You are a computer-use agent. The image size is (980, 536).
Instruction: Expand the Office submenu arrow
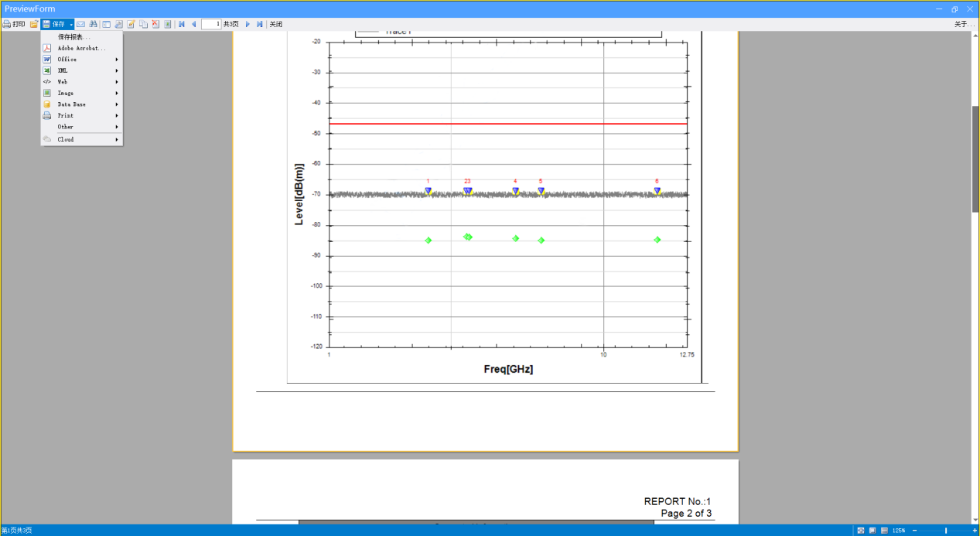click(118, 60)
